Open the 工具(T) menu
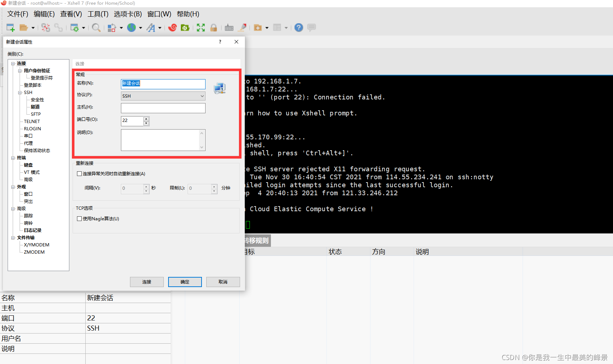 tap(98, 14)
